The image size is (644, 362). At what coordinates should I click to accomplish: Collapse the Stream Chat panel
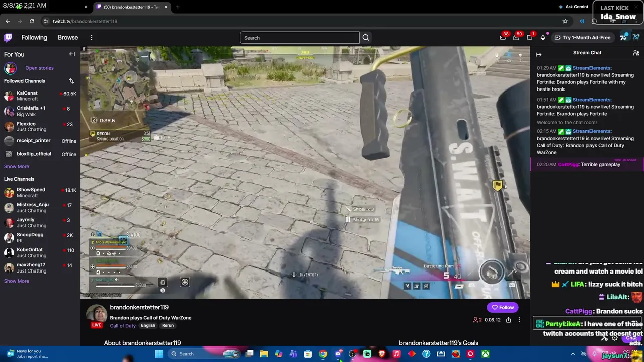[x=538, y=54]
